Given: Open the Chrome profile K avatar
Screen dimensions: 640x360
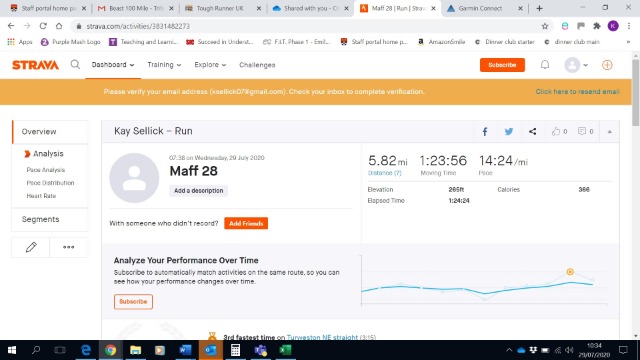Looking at the screenshot, I should pos(613,26).
